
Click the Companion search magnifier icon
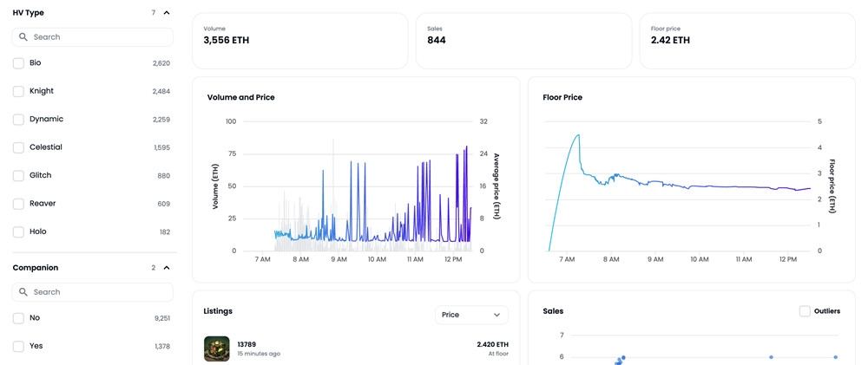point(23,292)
